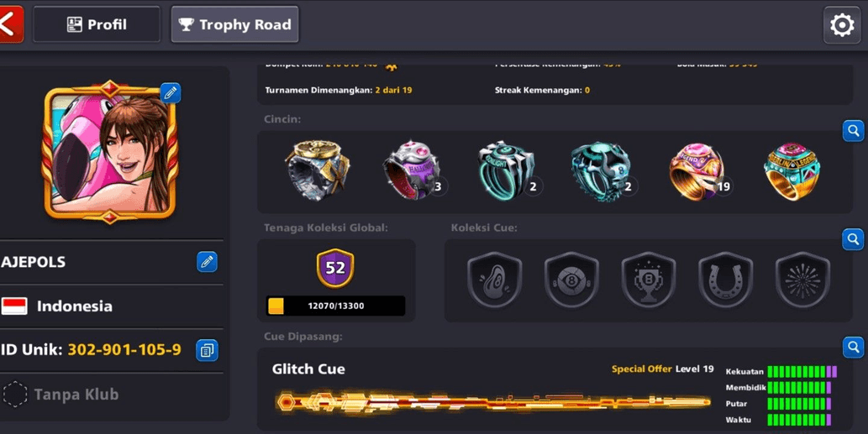Screen dimensions: 868x434
Task: Switch to the Profil tab
Action: pyautogui.click(x=97, y=24)
